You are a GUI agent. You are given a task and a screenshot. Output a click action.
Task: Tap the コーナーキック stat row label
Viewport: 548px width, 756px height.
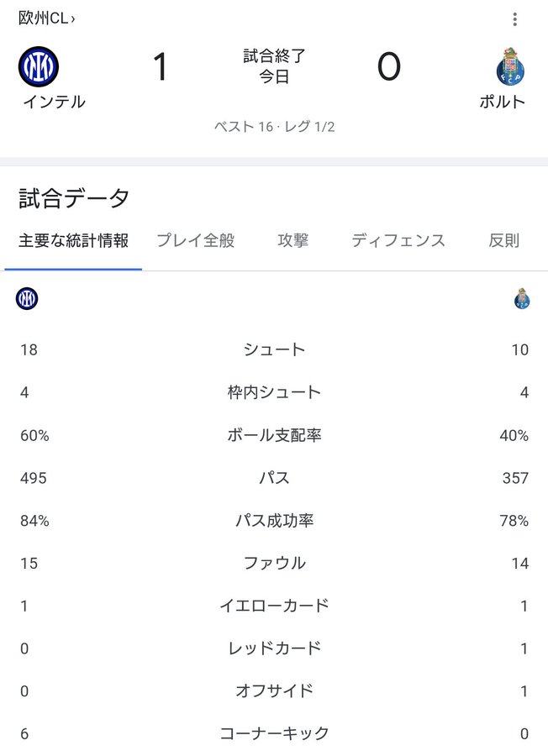coord(274,734)
